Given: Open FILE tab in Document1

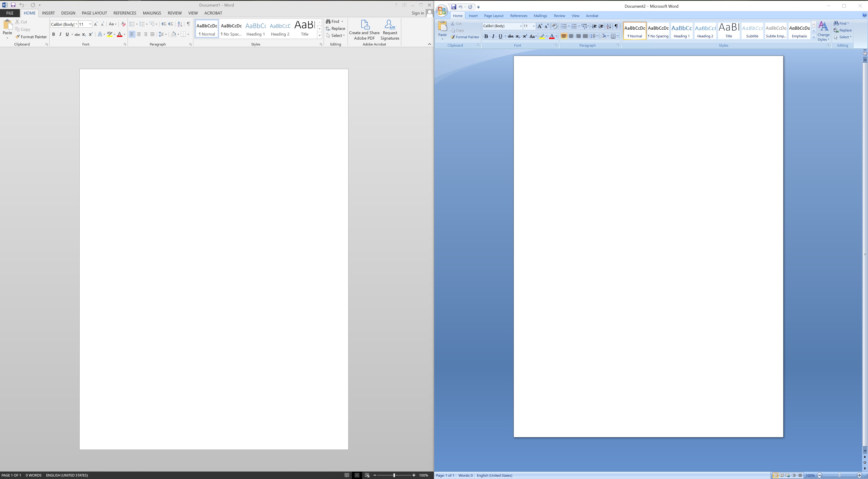Looking at the screenshot, I should coord(10,13).
